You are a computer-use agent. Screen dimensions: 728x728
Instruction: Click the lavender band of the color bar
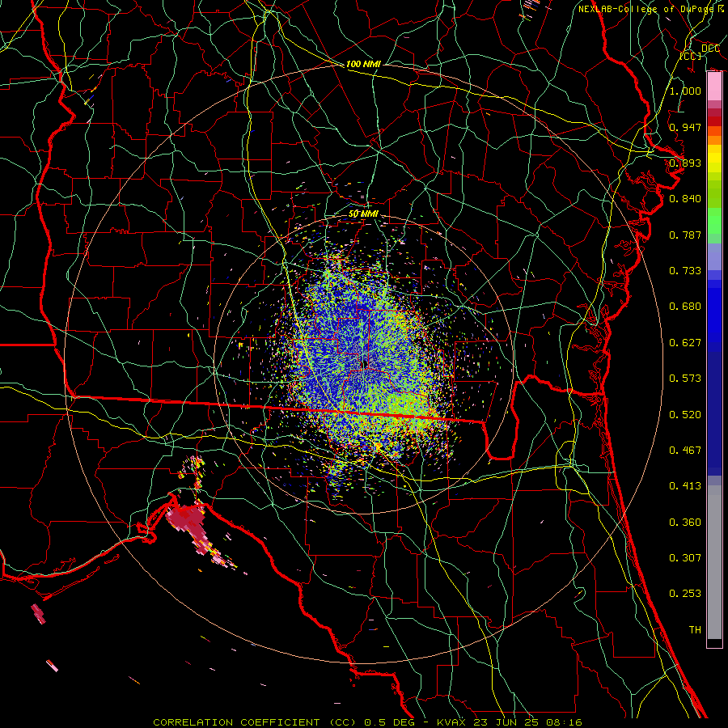[714, 257]
